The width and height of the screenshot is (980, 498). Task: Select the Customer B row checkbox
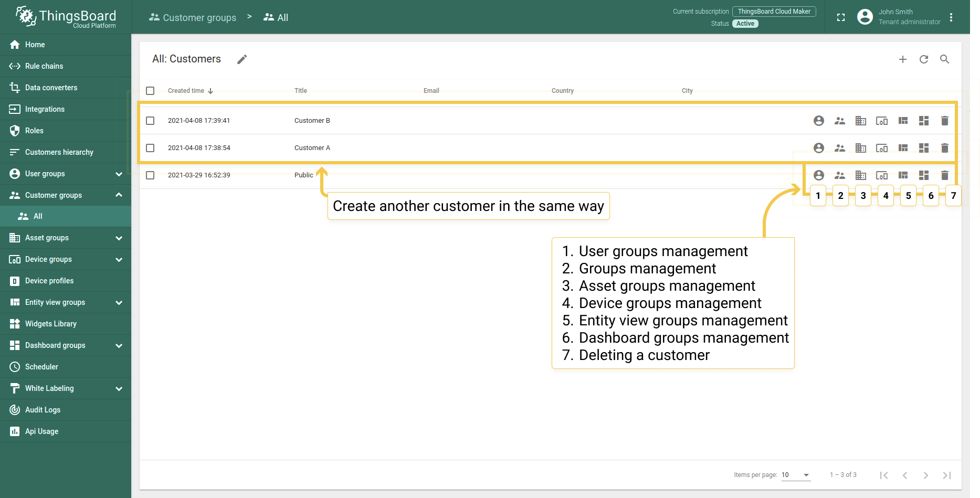(x=150, y=121)
